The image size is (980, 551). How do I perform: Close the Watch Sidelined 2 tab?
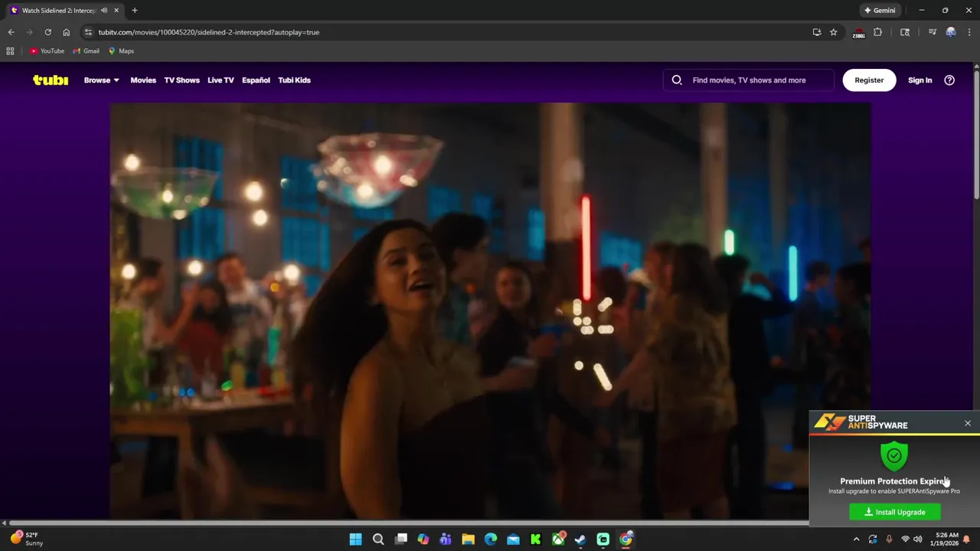(116, 10)
